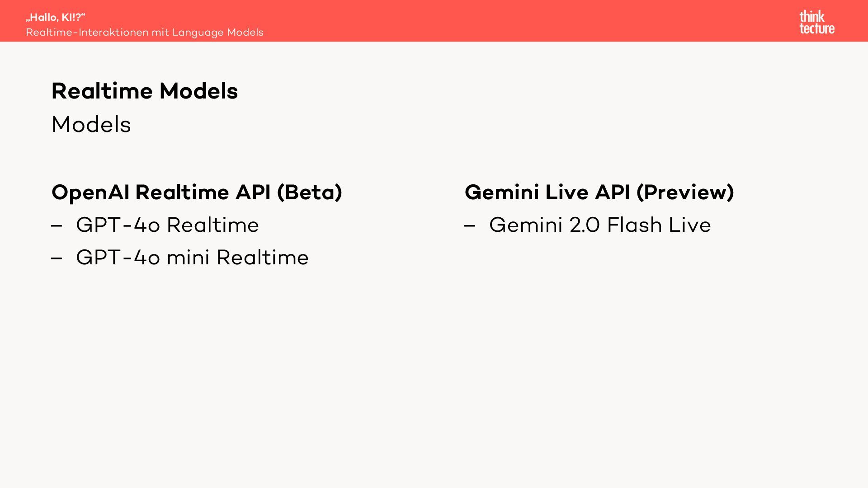Click the "Models" subheading under the title
Image resolution: width=868 pixels, height=488 pixels.
[91, 124]
